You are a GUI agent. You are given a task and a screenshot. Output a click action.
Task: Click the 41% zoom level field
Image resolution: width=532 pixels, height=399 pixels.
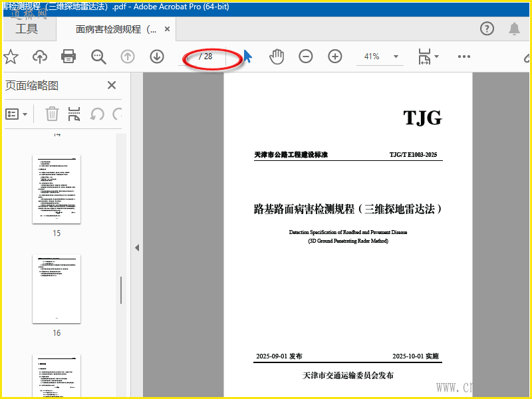point(372,57)
